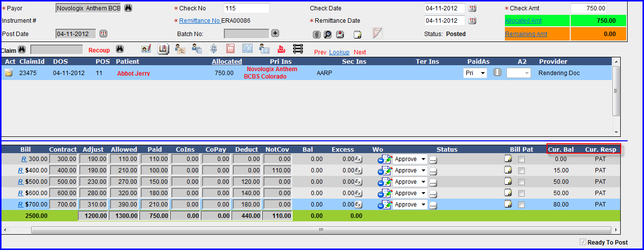Open the Remittance Date calendar picker
Screen dimensions: 644x250
[472, 21]
